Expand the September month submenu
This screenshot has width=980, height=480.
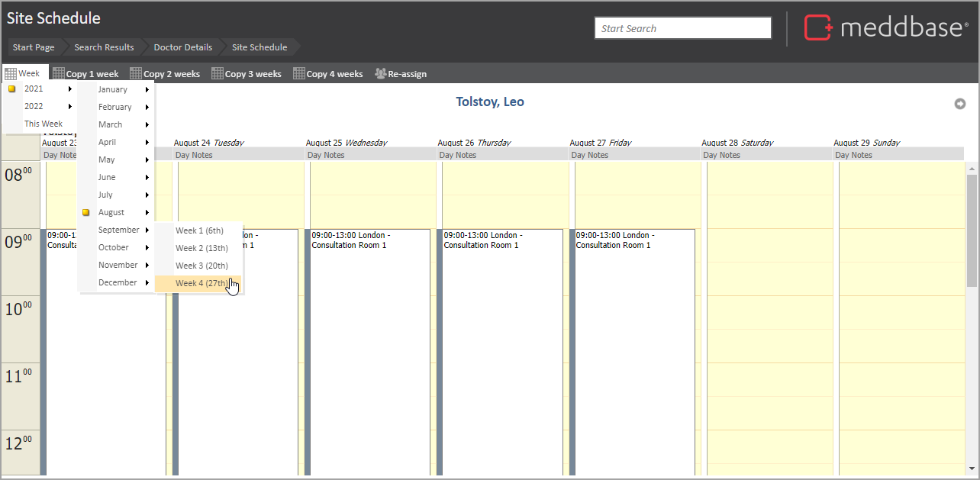coord(115,230)
